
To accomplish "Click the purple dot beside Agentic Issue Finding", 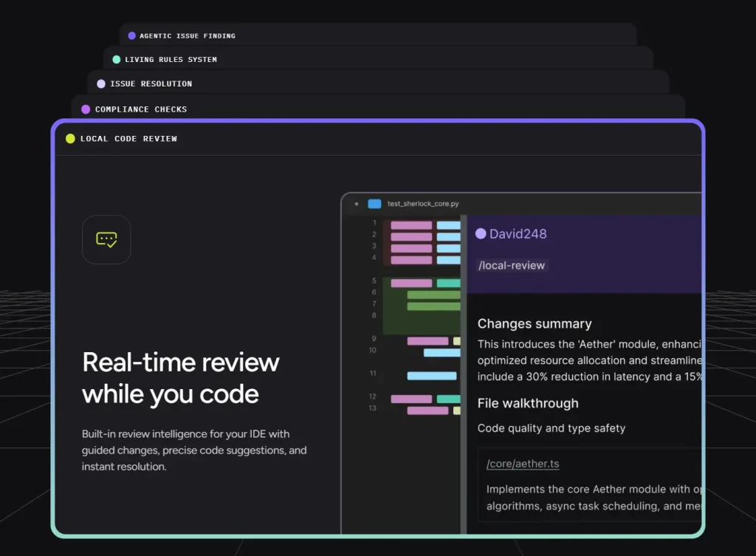I will [x=131, y=35].
